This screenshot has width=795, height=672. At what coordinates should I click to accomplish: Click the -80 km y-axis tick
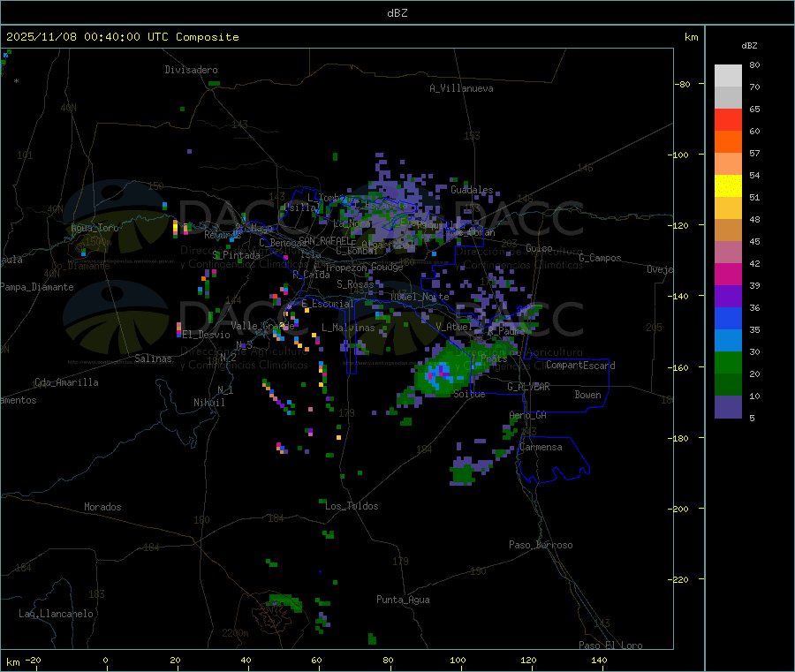[x=682, y=84]
